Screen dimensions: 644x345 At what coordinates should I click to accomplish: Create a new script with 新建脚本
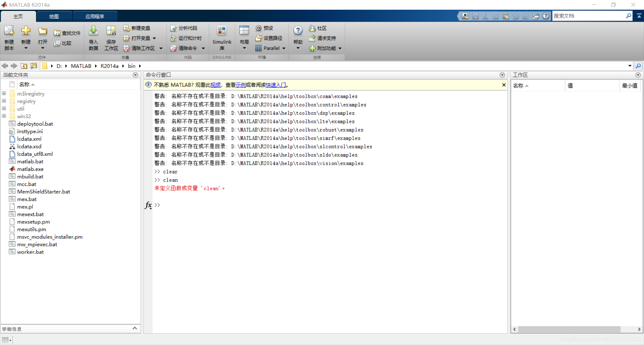[9, 38]
